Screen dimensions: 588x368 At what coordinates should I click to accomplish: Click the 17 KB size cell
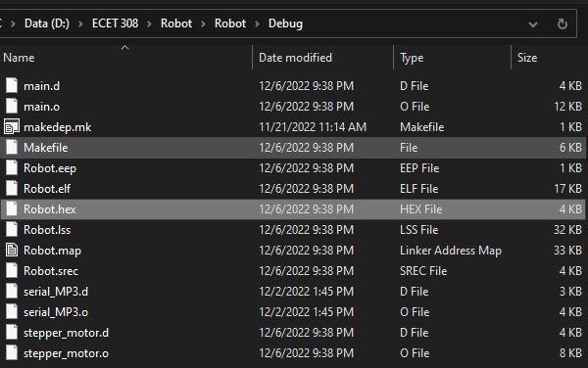point(567,189)
